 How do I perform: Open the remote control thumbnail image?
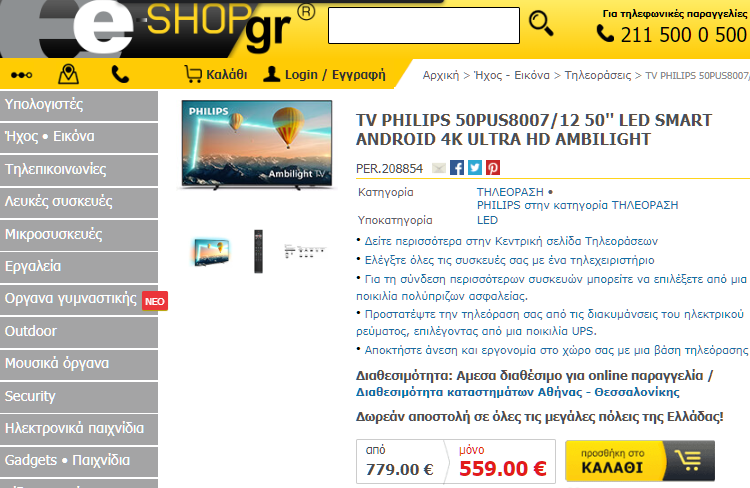(x=258, y=251)
